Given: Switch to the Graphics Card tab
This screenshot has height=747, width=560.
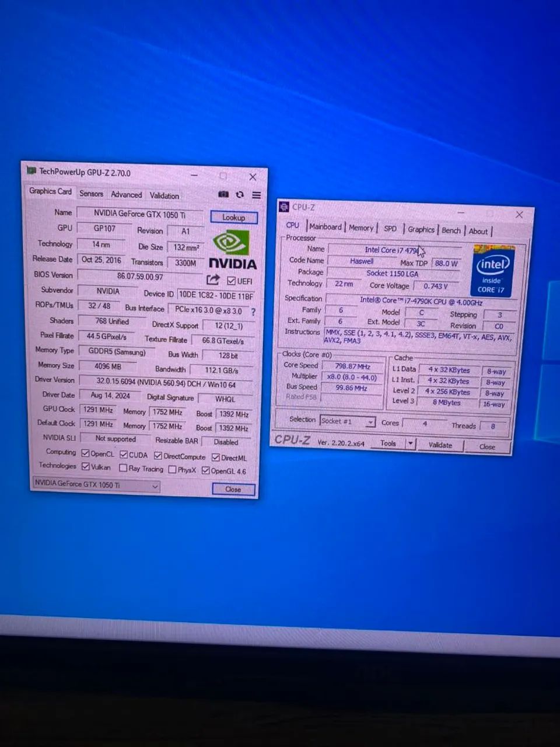Looking at the screenshot, I should click(x=51, y=191).
